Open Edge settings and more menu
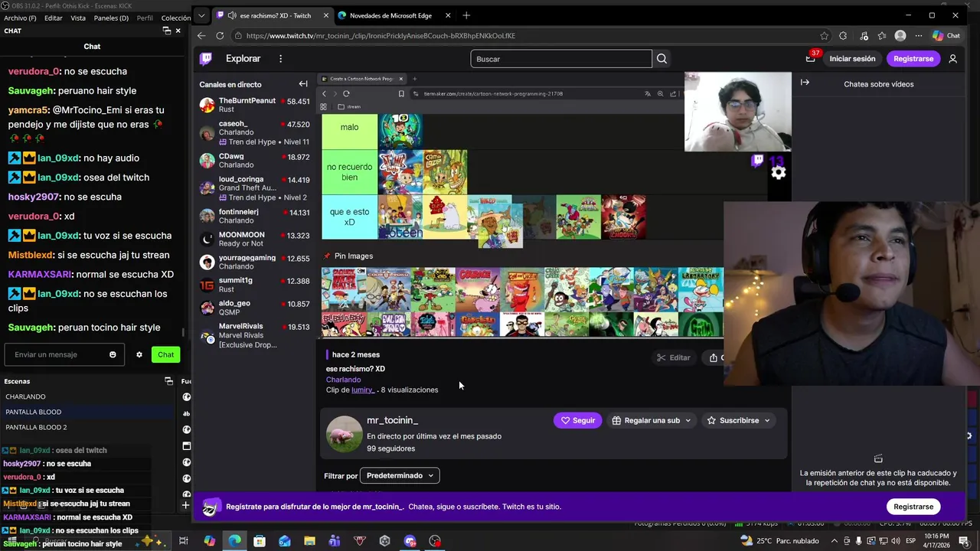This screenshot has width=980, height=551. point(919,35)
